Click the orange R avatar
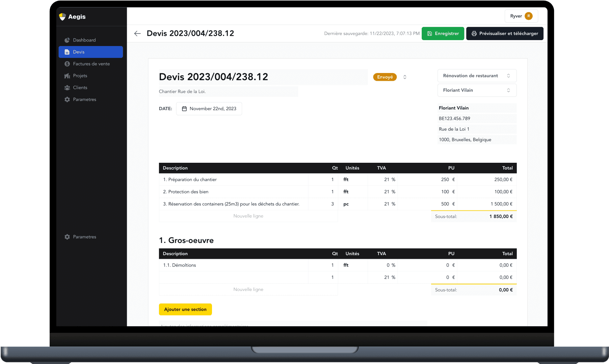The image size is (609, 364). [x=529, y=16]
